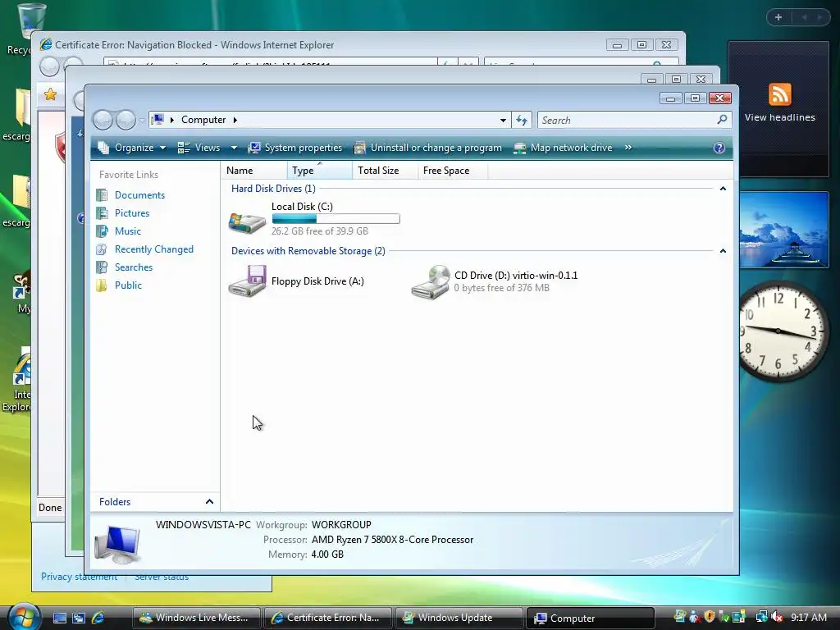Open recent pages dropdown near Back/Forward
The width and height of the screenshot is (840, 630).
141,121
